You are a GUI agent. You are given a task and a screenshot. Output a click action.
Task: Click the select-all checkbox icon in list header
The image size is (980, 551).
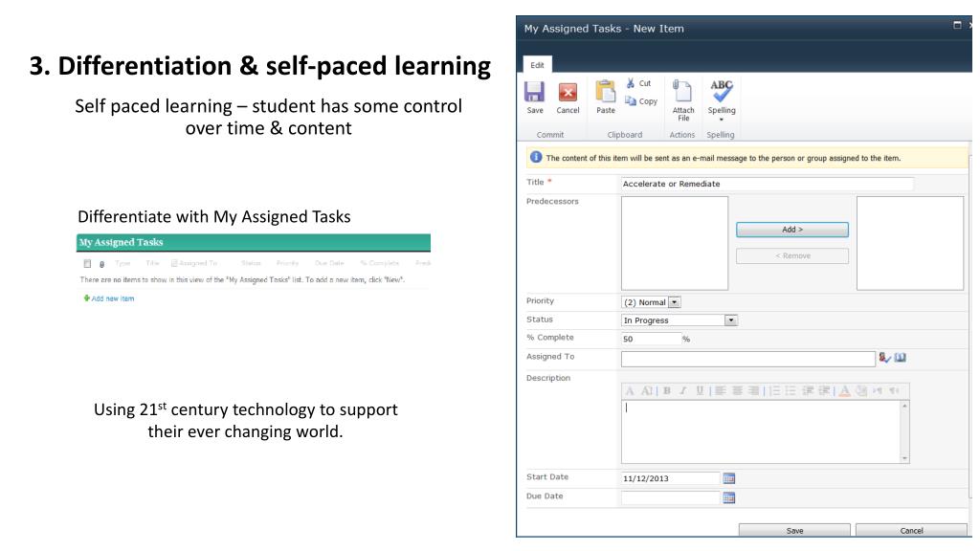(x=87, y=264)
